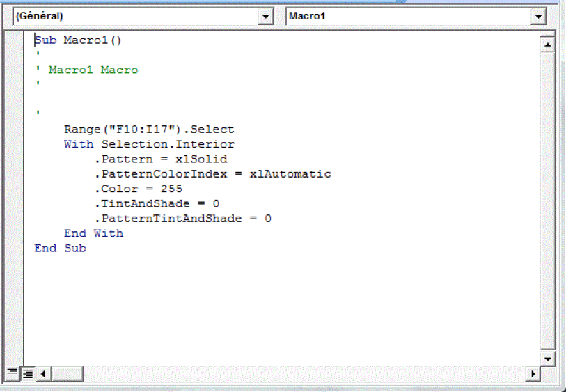566x392 pixels.
Task: Open the Macro1 procedure dropdown arrow
Action: point(539,17)
